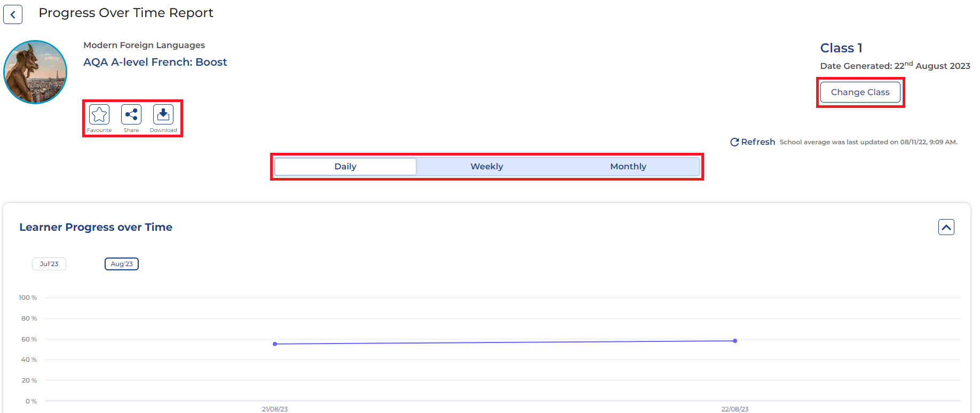Select the Aug'23 month chip
The height and width of the screenshot is (413, 980).
(x=122, y=264)
